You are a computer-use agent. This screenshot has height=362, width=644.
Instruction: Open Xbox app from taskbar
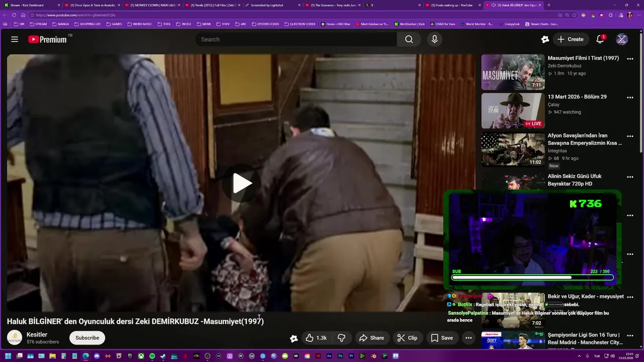click(141, 356)
